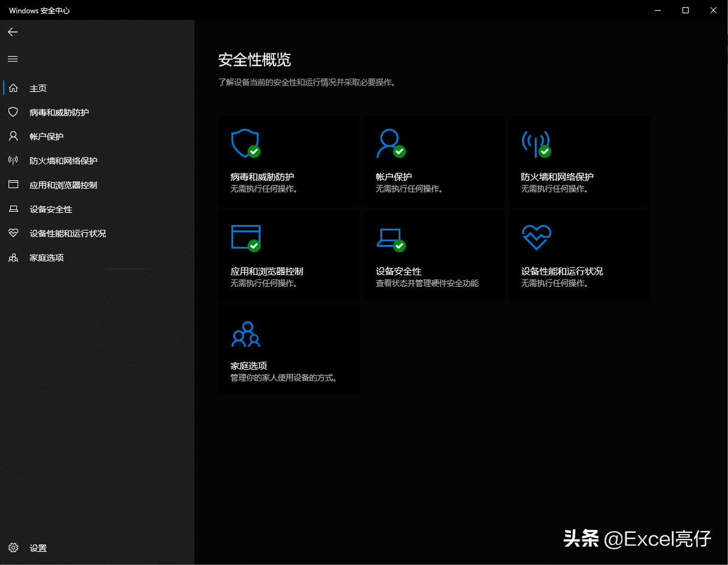Click the large shield icon on 病毒和威胁防护 tile

(245, 143)
